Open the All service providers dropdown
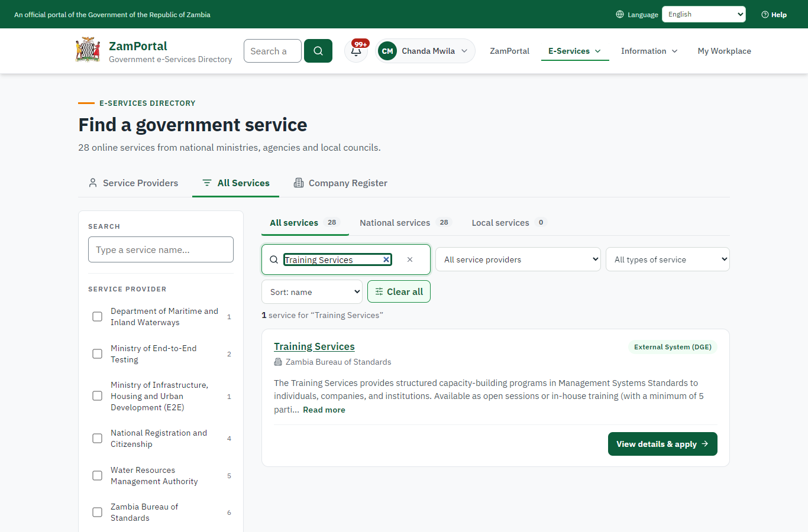Image resolution: width=808 pixels, height=532 pixels. 518,259
